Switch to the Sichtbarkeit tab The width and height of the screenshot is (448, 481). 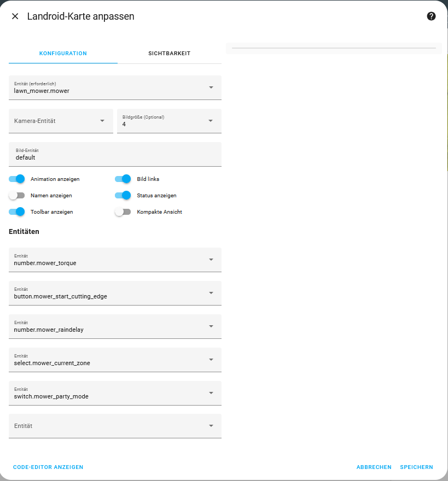click(x=169, y=54)
